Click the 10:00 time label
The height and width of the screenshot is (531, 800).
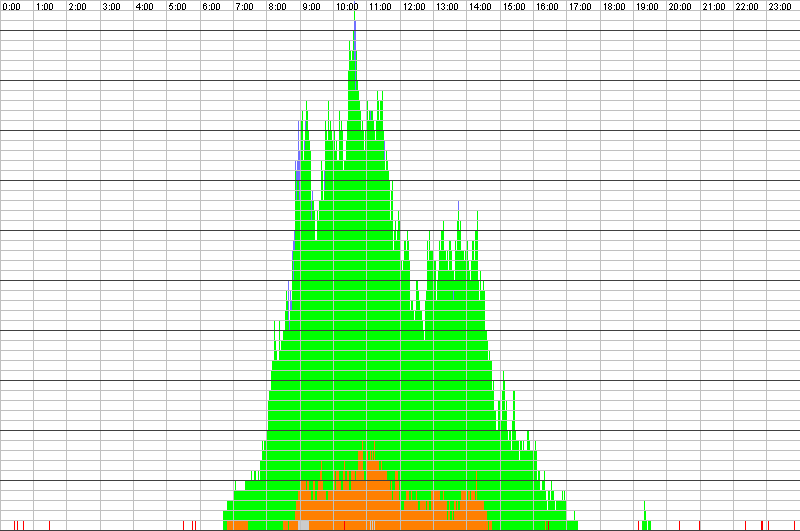point(347,7)
